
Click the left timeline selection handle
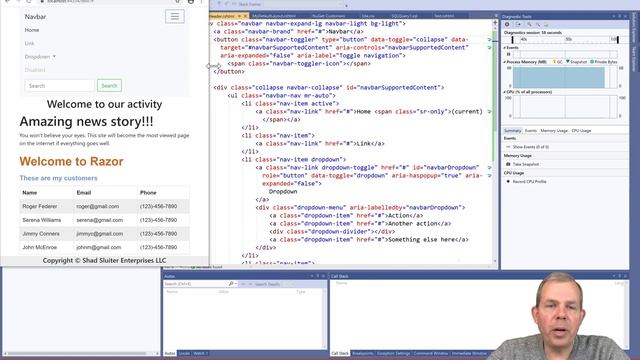click(x=513, y=40)
